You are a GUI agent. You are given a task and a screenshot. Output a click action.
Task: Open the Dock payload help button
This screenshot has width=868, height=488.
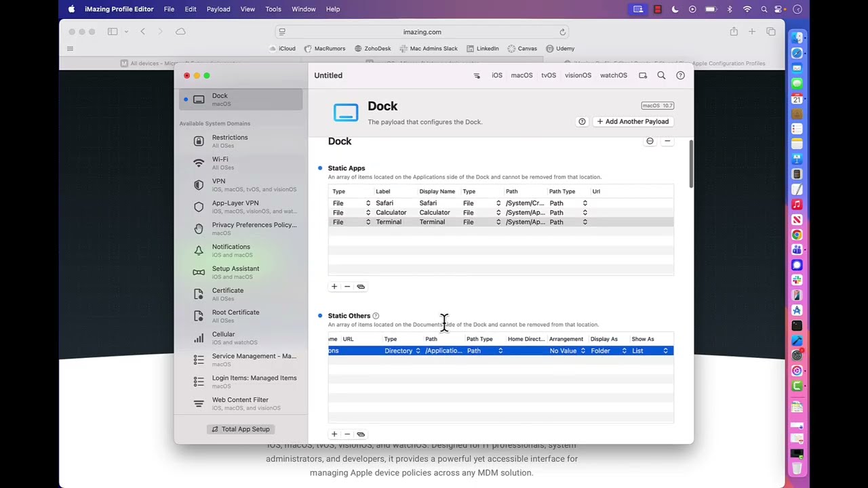click(582, 121)
